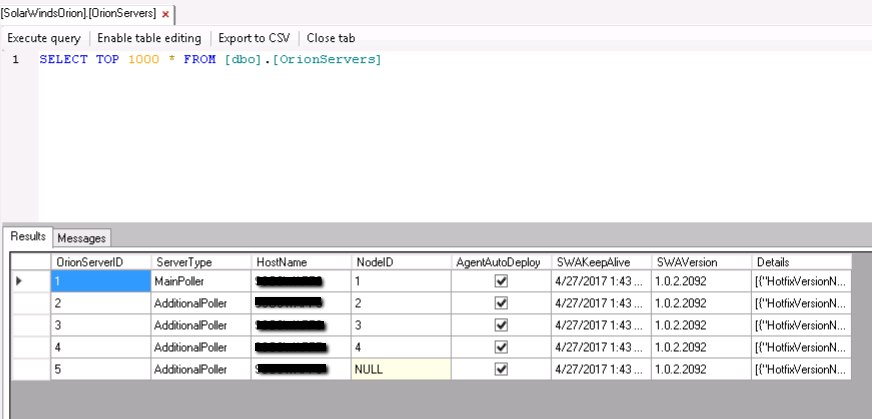Select the NULL NodeID cell
The width and height of the screenshot is (872, 419).
(400, 370)
